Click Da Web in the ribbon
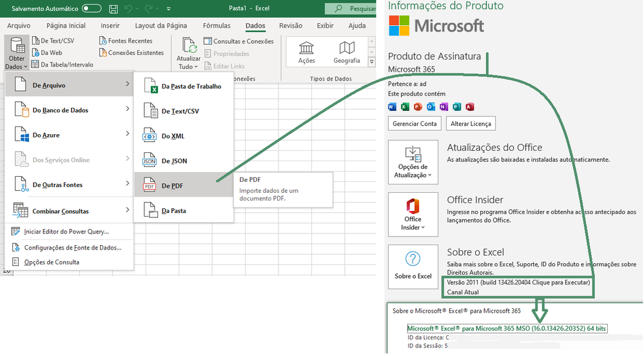The width and height of the screenshot is (644, 356). [x=47, y=53]
